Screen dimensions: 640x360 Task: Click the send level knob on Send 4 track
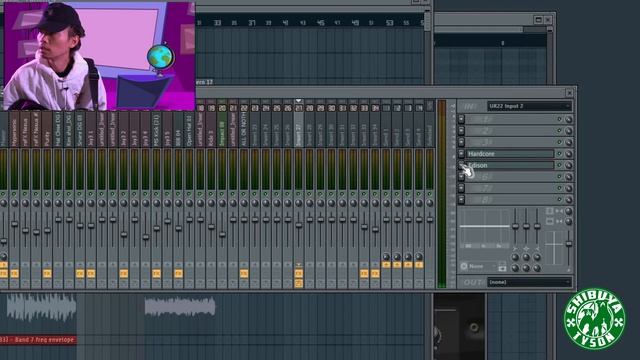point(419,256)
